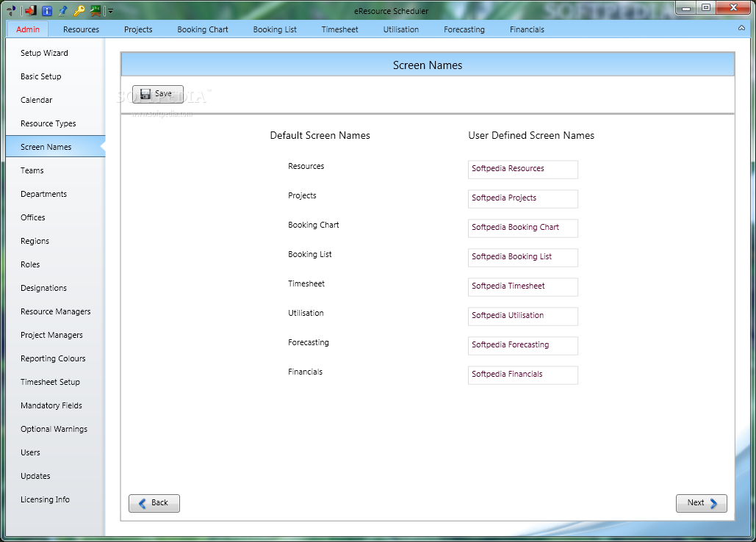Click the 'User Defined Screen Names' column heading
This screenshot has width=756, height=542.
pyautogui.click(x=531, y=135)
